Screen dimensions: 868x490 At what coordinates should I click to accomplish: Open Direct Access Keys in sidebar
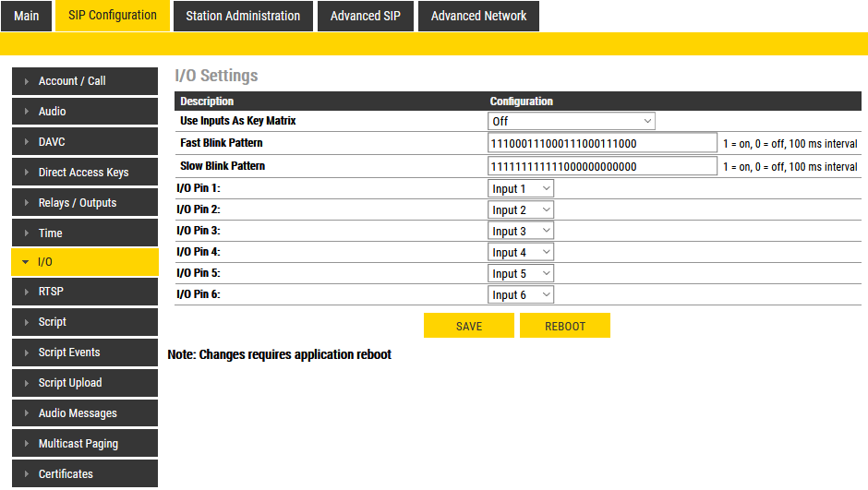pyautogui.click(x=84, y=173)
